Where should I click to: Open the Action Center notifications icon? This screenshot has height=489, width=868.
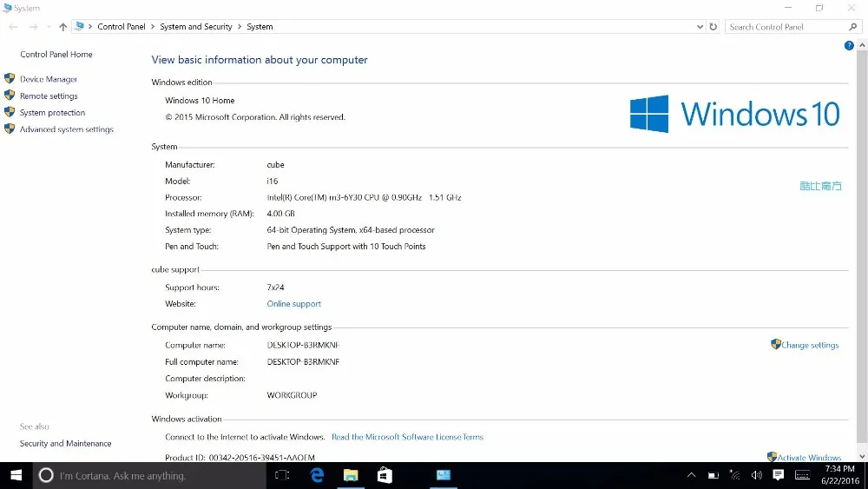(779, 475)
